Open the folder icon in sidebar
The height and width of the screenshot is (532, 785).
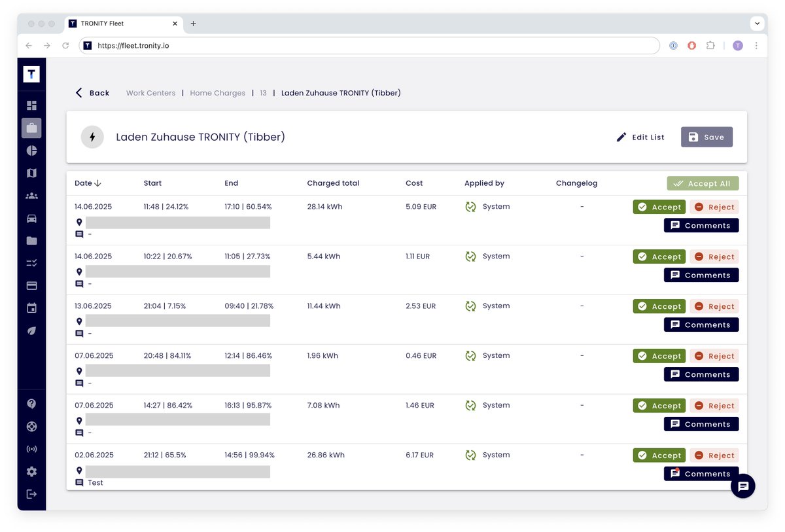tap(31, 241)
